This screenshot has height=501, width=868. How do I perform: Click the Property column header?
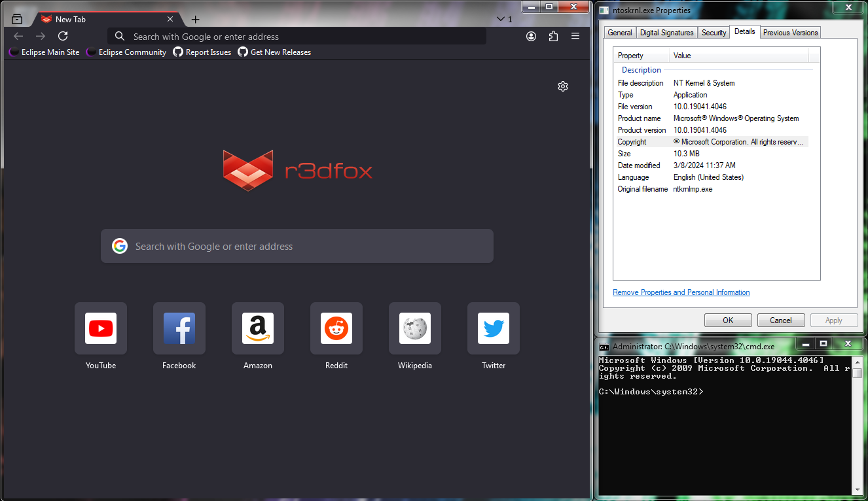[x=642, y=56]
